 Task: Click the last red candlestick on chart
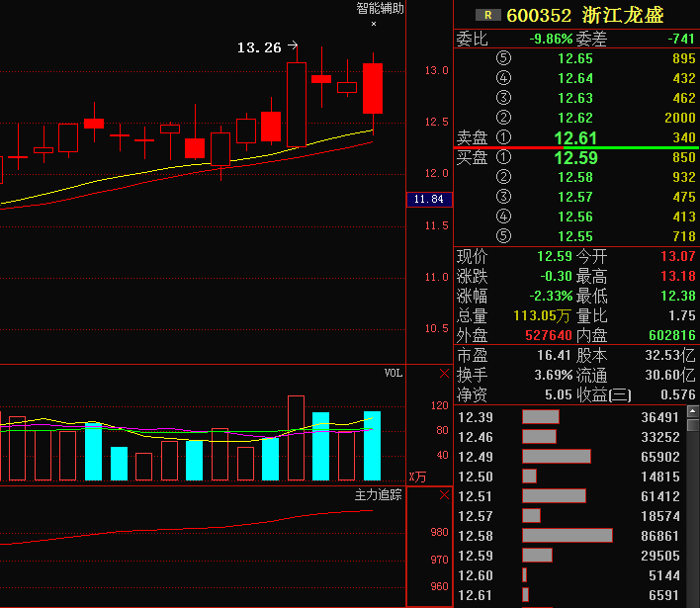tap(373, 88)
